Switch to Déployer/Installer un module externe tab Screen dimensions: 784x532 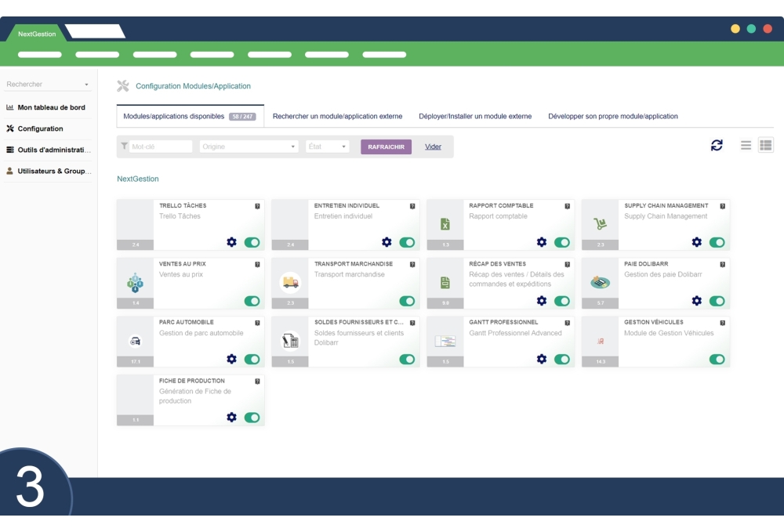474,115
